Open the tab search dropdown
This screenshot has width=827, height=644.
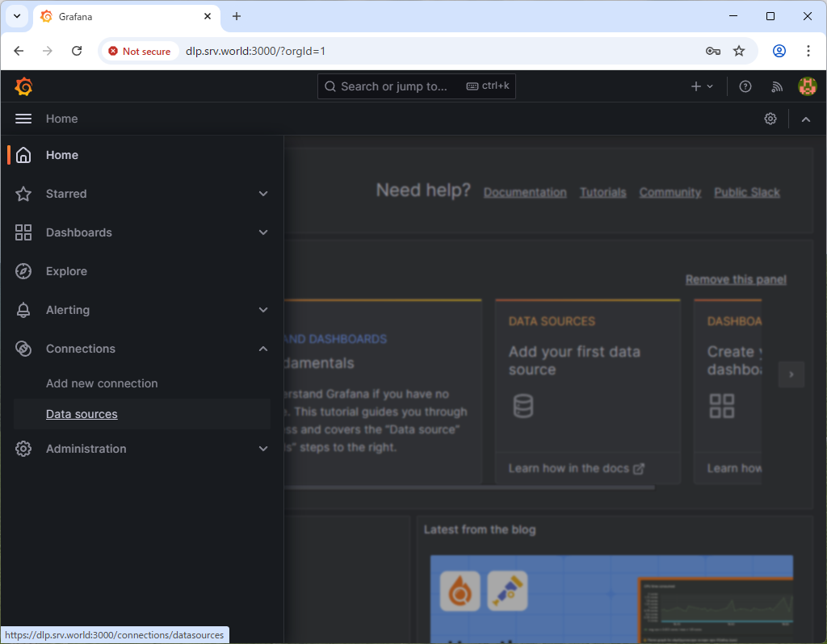tap(17, 16)
